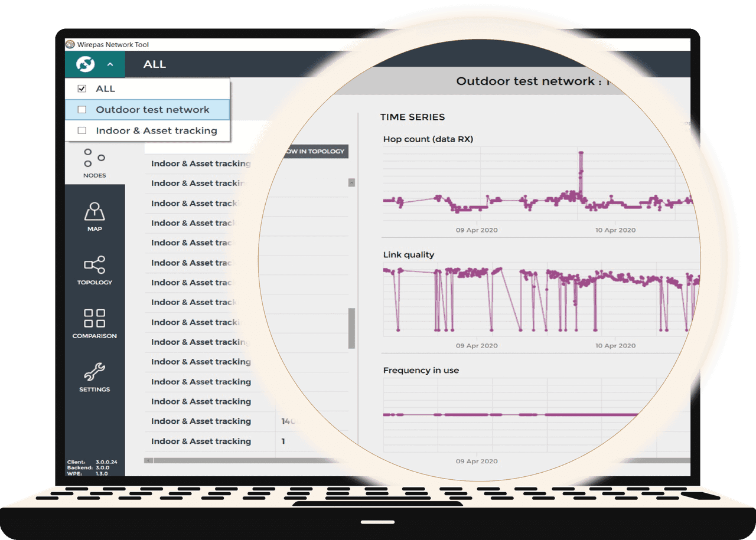756x540 pixels.
Task: Uncheck the ALL checkbox
Action: tap(81, 89)
